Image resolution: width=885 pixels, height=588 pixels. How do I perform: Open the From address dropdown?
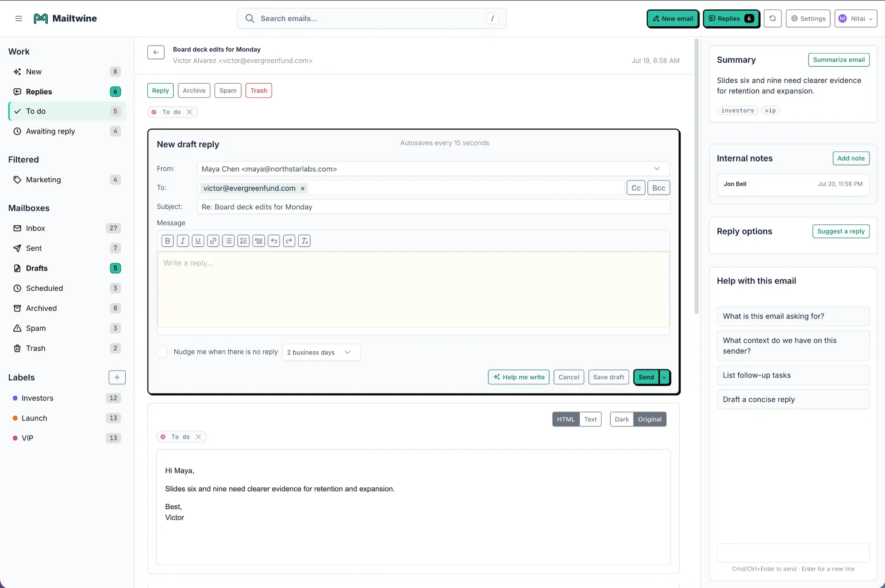433,169
